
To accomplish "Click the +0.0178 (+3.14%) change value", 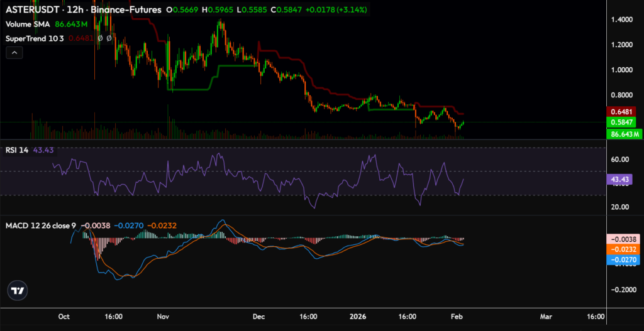I will (x=336, y=10).
